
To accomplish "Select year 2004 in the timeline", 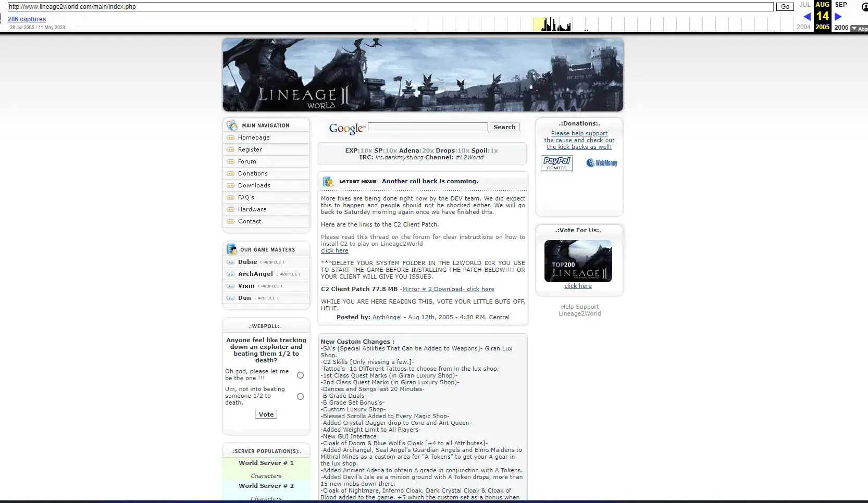I will coord(803,27).
